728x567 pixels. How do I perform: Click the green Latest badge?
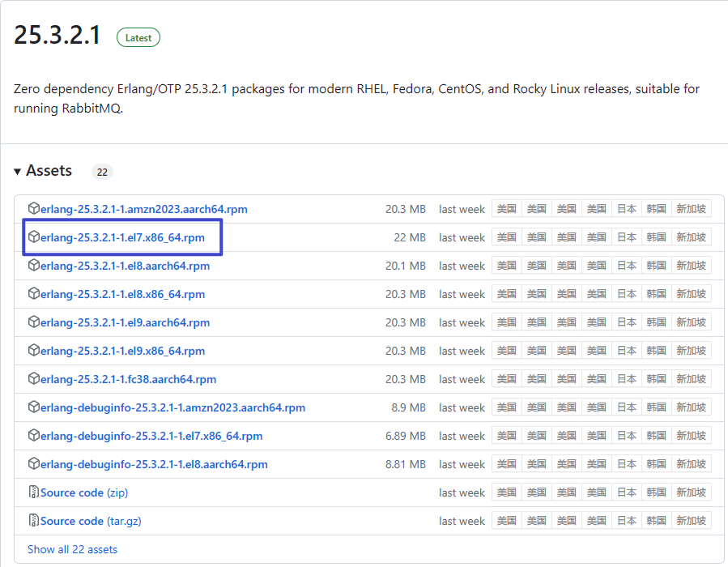pyautogui.click(x=138, y=38)
